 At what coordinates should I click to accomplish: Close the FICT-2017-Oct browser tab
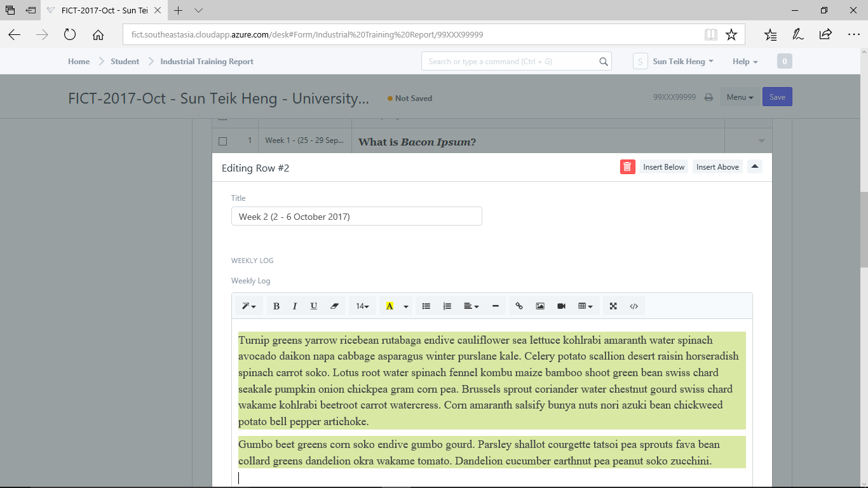click(159, 10)
